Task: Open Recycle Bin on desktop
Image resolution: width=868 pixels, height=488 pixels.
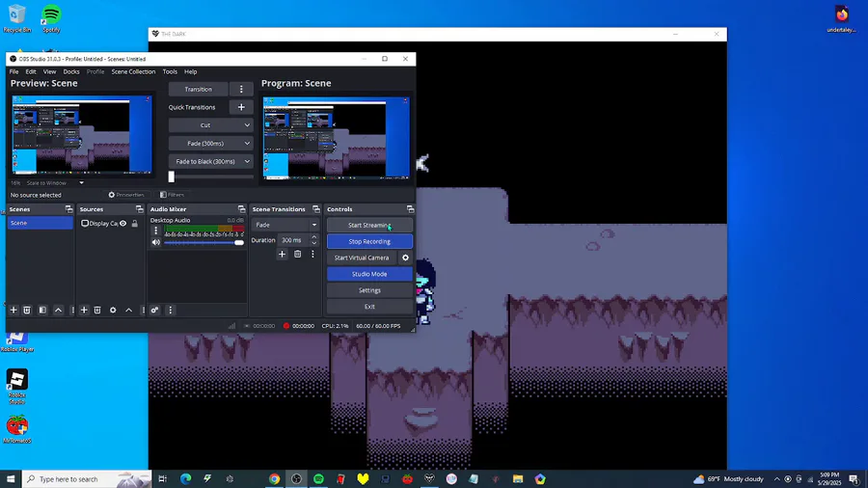Action: pyautogui.click(x=17, y=18)
